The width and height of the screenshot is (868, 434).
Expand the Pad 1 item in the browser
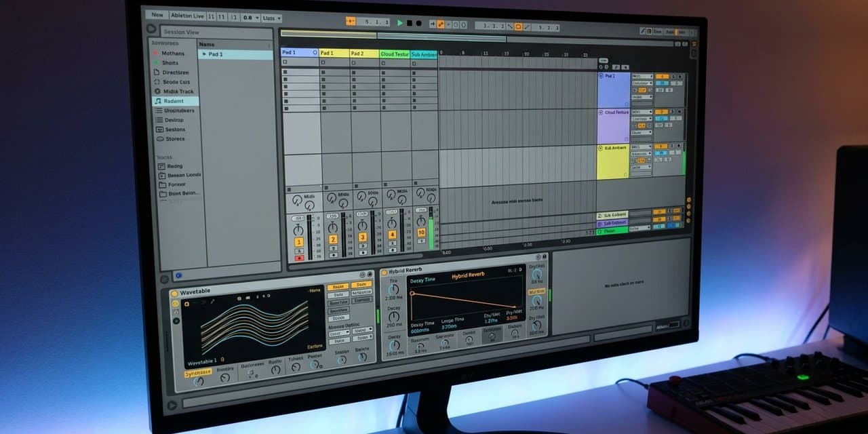click(x=204, y=54)
